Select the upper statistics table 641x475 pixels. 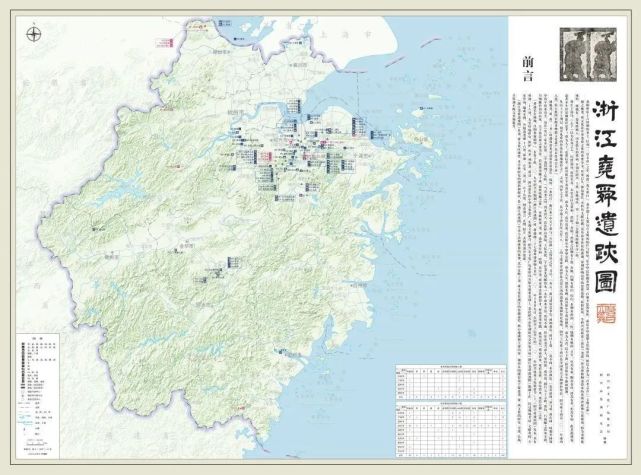(450, 382)
